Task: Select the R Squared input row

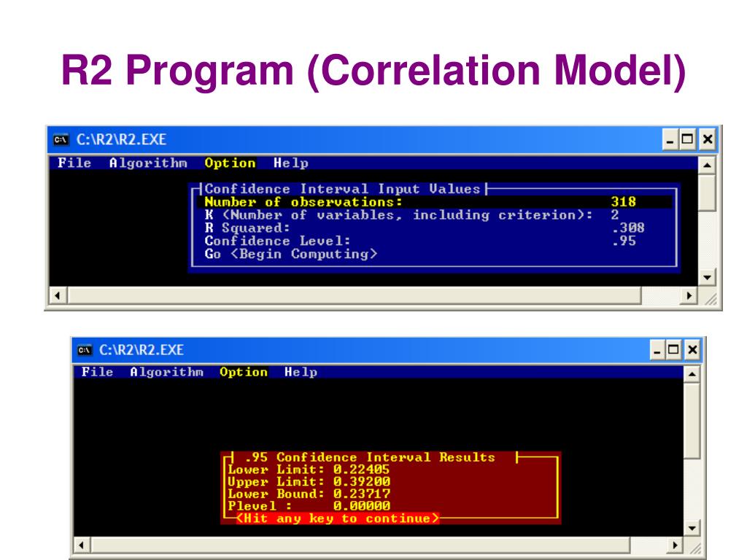Action: point(435,227)
